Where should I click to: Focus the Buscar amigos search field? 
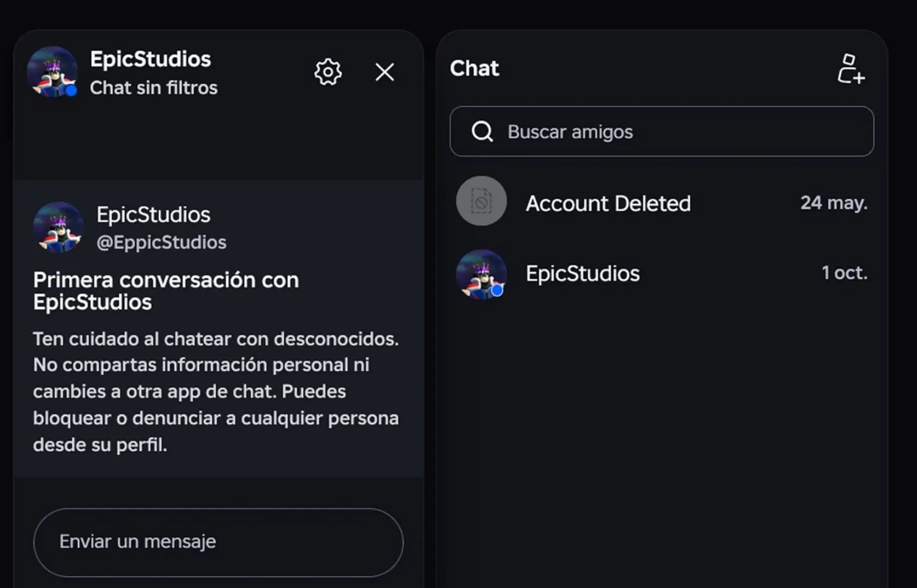click(661, 131)
